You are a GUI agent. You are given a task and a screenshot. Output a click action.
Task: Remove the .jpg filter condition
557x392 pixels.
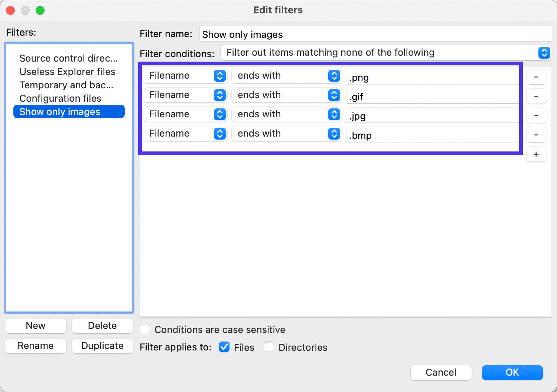pyautogui.click(x=536, y=115)
